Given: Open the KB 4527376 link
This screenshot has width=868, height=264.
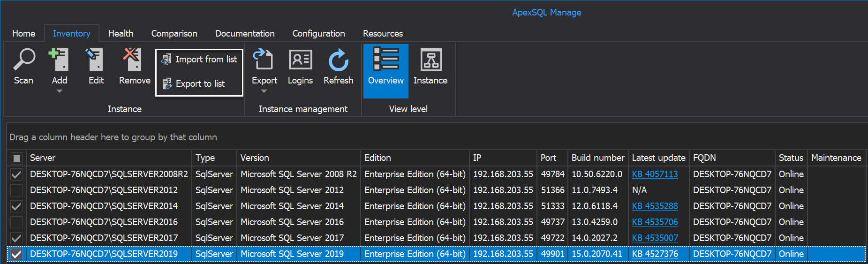Looking at the screenshot, I should [655, 254].
